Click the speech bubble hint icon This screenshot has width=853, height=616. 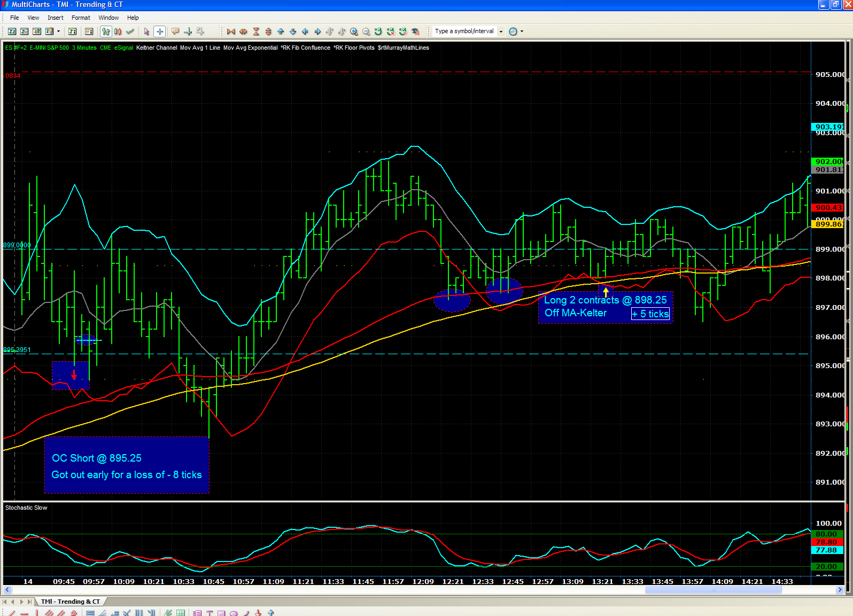point(175,32)
